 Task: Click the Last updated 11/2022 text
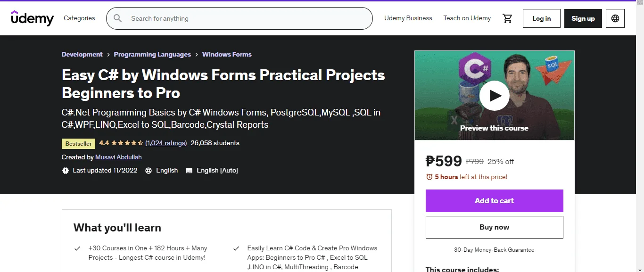coord(105,170)
